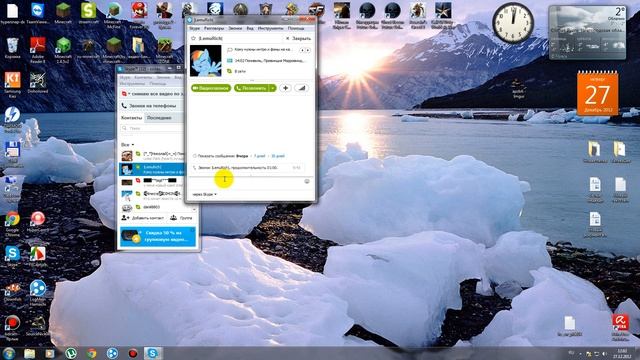Show messages from 30 days ago
The image size is (640, 360).
point(278,156)
